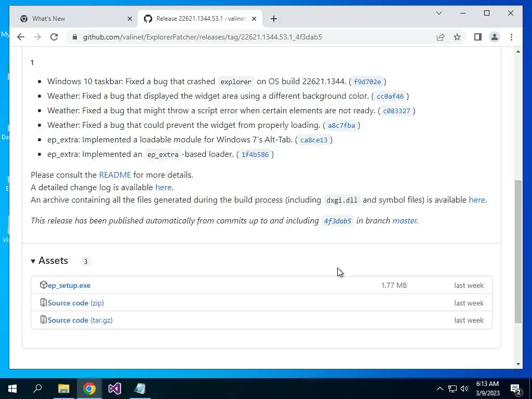This screenshot has height=399, width=532.
Task: Open the Chrome side panel
Action: point(478,37)
